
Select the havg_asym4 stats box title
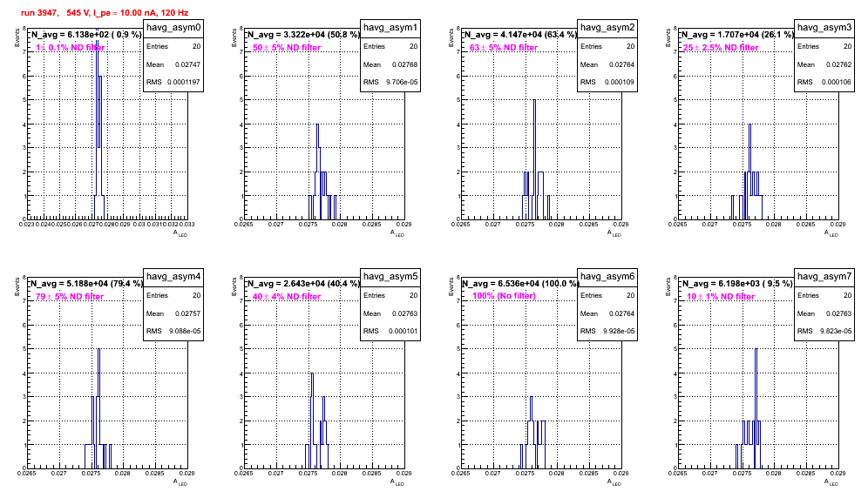point(173,277)
